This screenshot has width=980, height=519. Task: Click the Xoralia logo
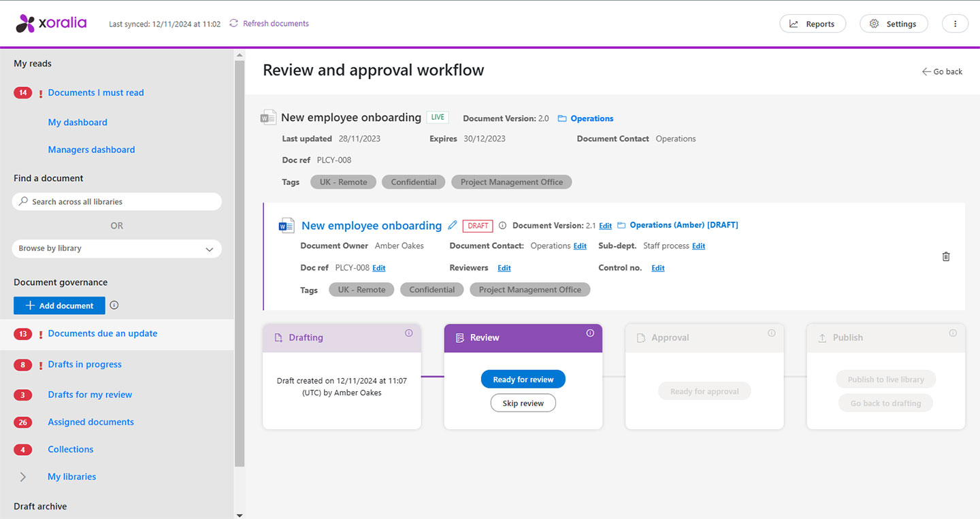point(51,23)
